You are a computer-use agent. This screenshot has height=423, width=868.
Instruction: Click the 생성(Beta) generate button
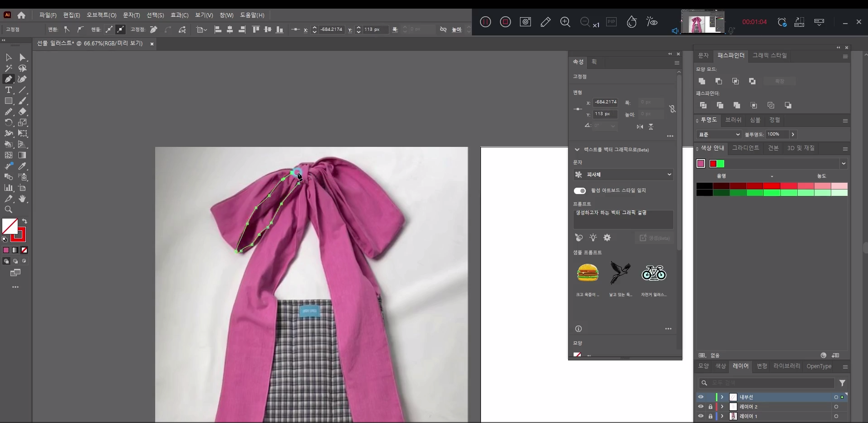click(654, 238)
